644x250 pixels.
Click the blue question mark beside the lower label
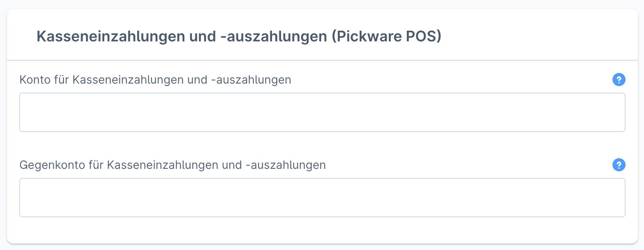619,165
